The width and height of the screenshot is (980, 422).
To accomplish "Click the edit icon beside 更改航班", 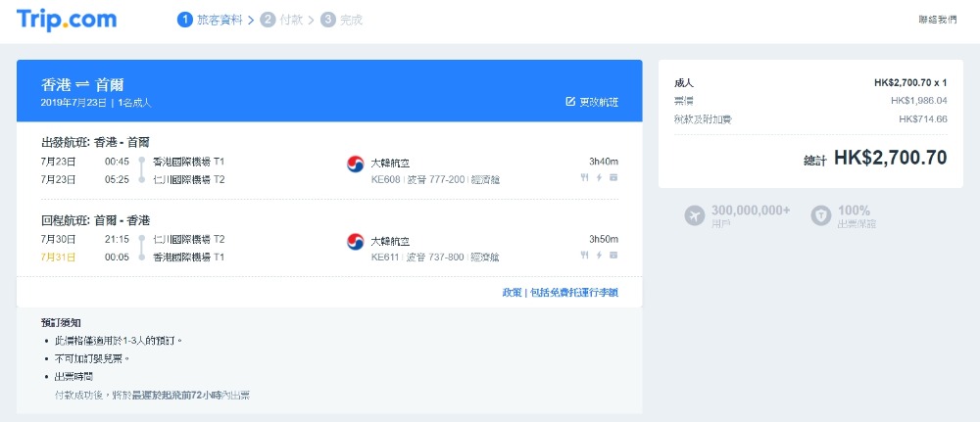I will tap(570, 102).
